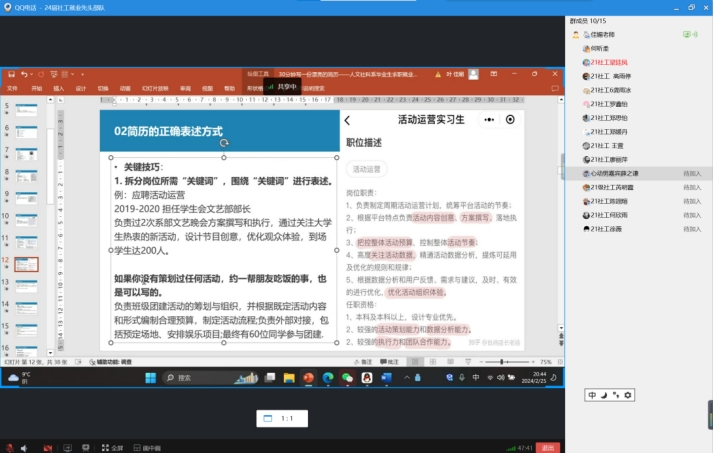Switch to the 插入 ribbon tab
The image size is (714, 453).
(58, 88)
